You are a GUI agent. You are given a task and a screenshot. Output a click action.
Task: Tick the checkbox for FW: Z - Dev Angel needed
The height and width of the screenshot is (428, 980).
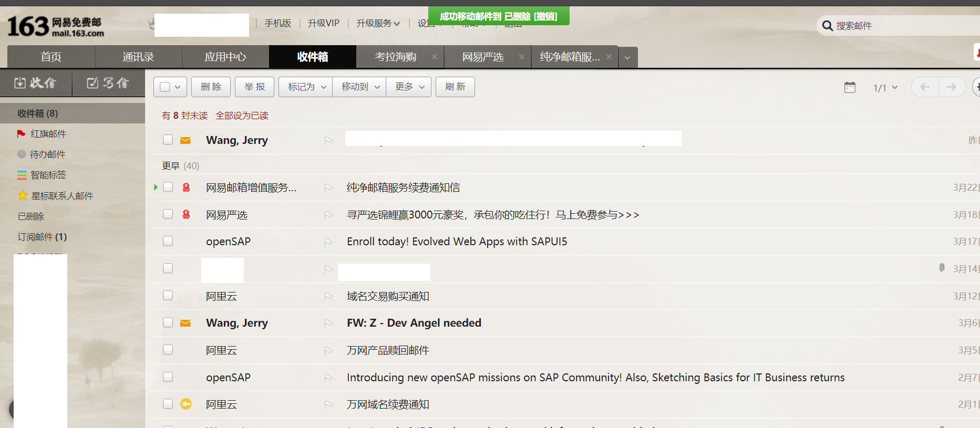[x=168, y=322]
